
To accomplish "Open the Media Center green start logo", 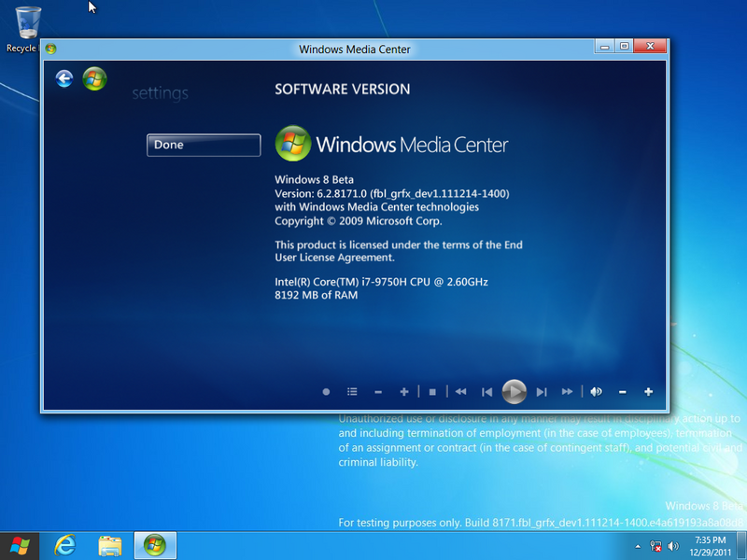I will [94, 78].
